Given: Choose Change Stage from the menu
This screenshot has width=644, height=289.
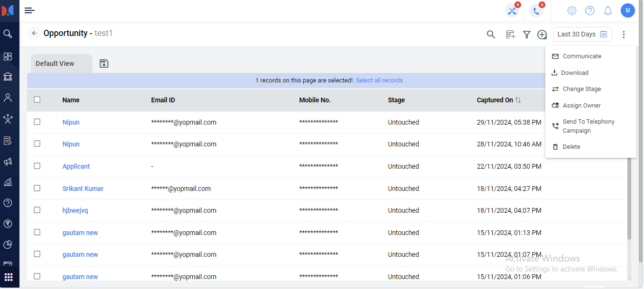Looking at the screenshot, I should pyautogui.click(x=581, y=89).
